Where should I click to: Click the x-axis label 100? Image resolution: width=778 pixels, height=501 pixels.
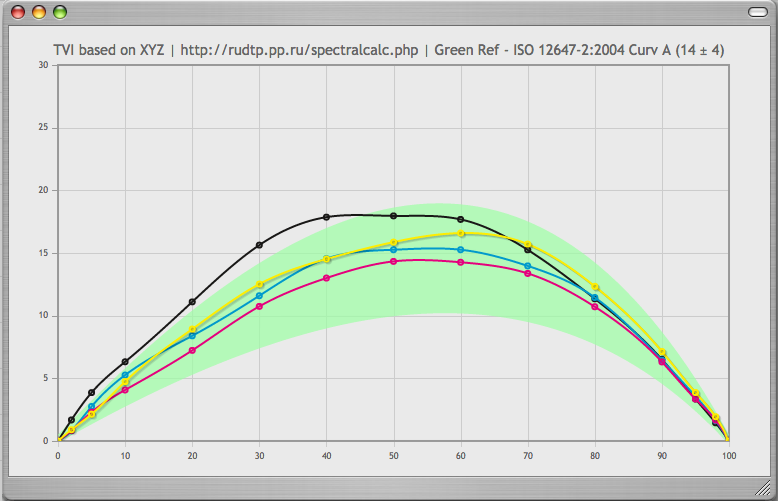729,456
